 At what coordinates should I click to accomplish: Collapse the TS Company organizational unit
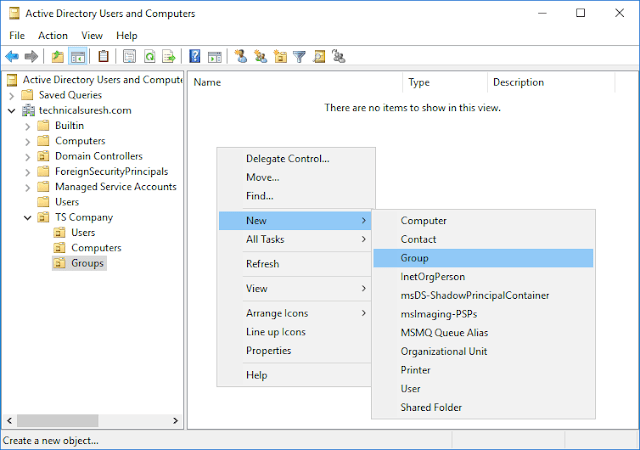coord(27,218)
